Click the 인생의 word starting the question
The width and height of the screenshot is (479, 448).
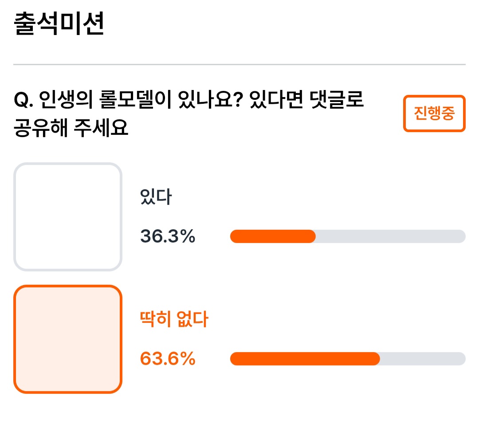click(x=66, y=100)
